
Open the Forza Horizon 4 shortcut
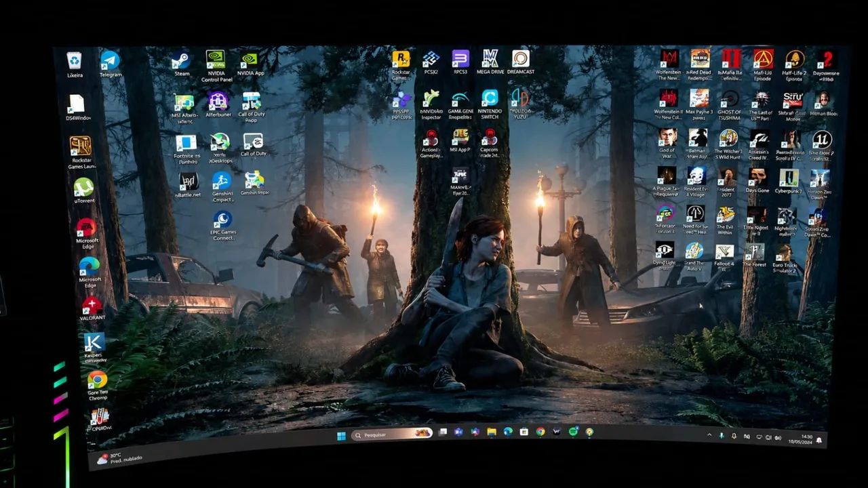666,220
